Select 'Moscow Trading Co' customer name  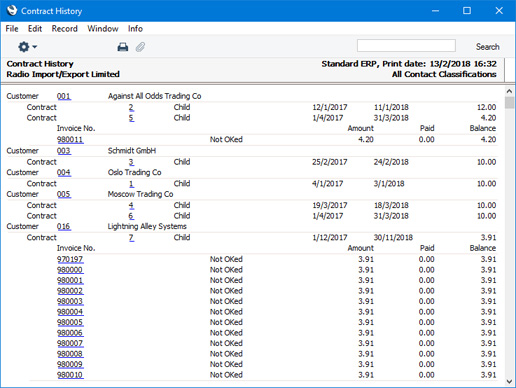pyautogui.click(x=140, y=194)
